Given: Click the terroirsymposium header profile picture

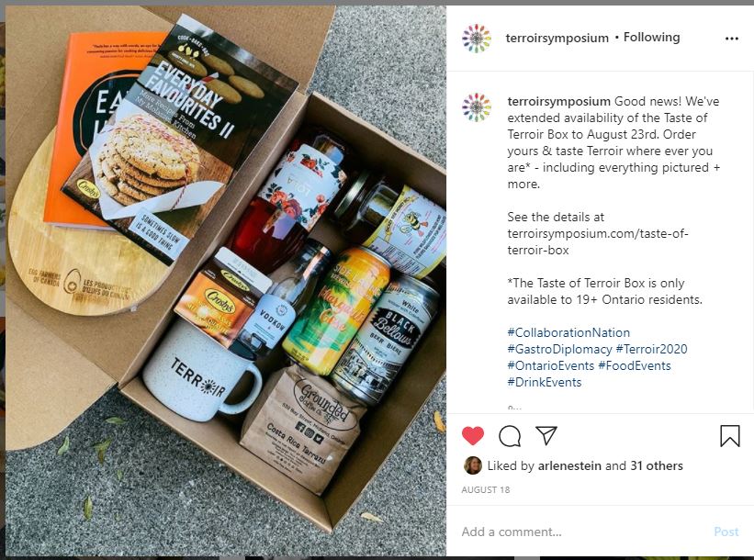Looking at the screenshot, I should click(x=477, y=38).
